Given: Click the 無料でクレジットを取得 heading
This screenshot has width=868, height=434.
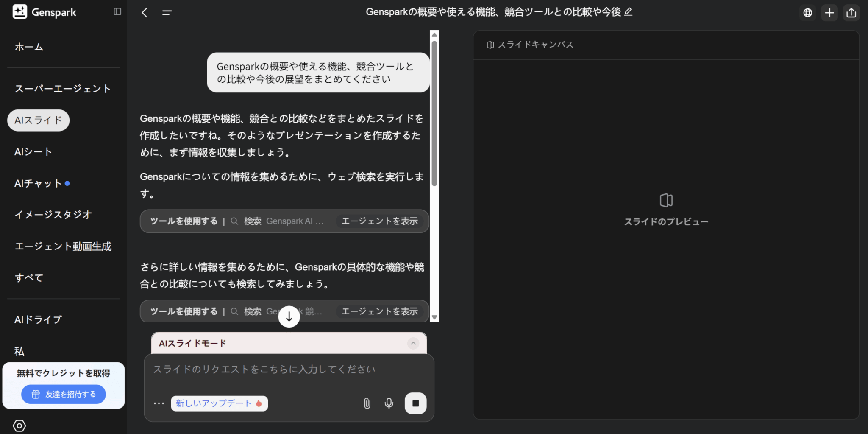Looking at the screenshot, I should (x=64, y=373).
